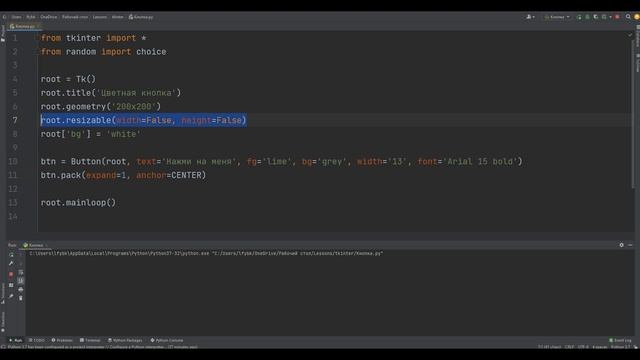Click the 'lime' fg value
Viewport: 640px width, 360px height.
(277, 161)
